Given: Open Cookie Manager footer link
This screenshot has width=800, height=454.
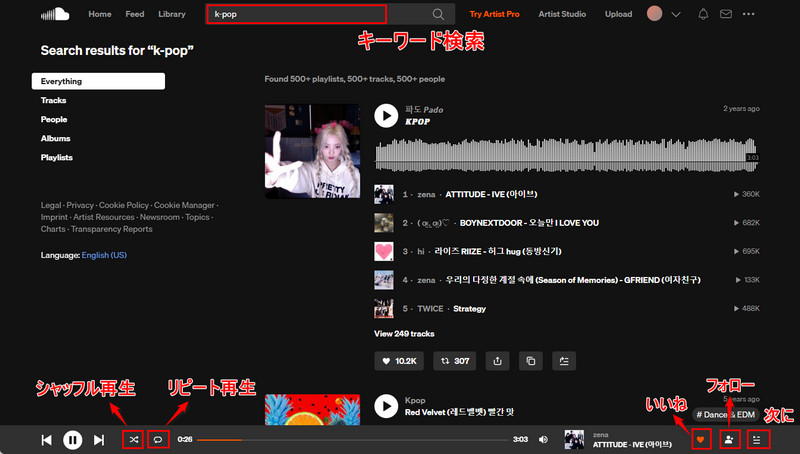Looking at the screenshot, I should (184, 205).
